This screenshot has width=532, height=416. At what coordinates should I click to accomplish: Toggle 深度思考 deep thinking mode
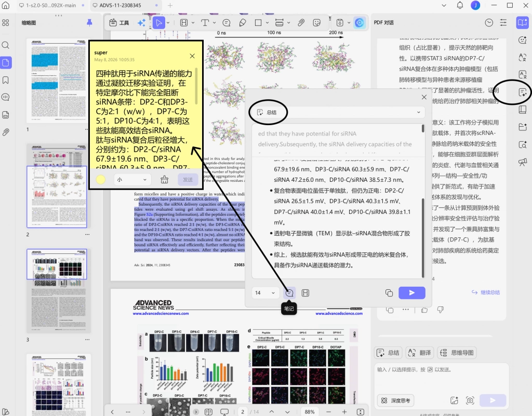point(395,400)
